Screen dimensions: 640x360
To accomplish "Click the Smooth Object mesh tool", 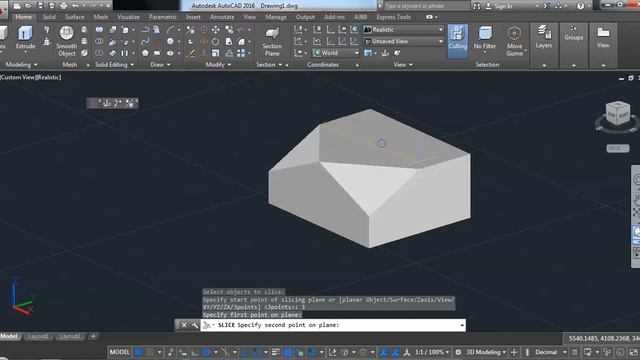I will point(67,42).
